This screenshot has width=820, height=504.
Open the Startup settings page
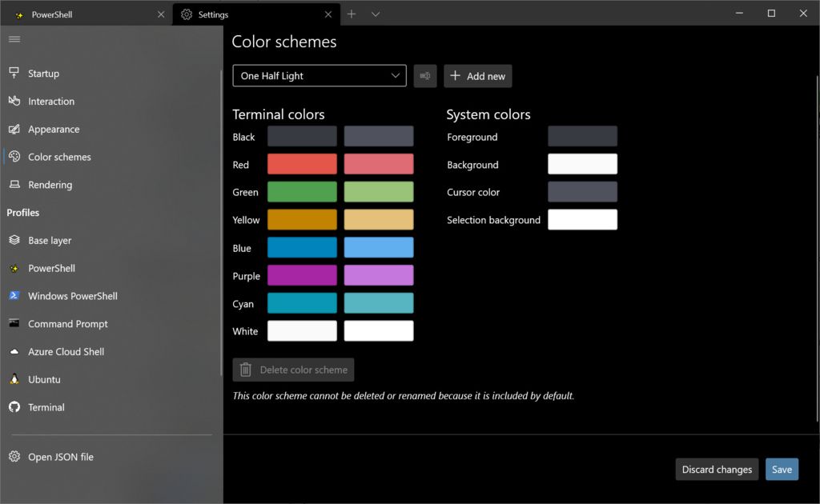111,73
